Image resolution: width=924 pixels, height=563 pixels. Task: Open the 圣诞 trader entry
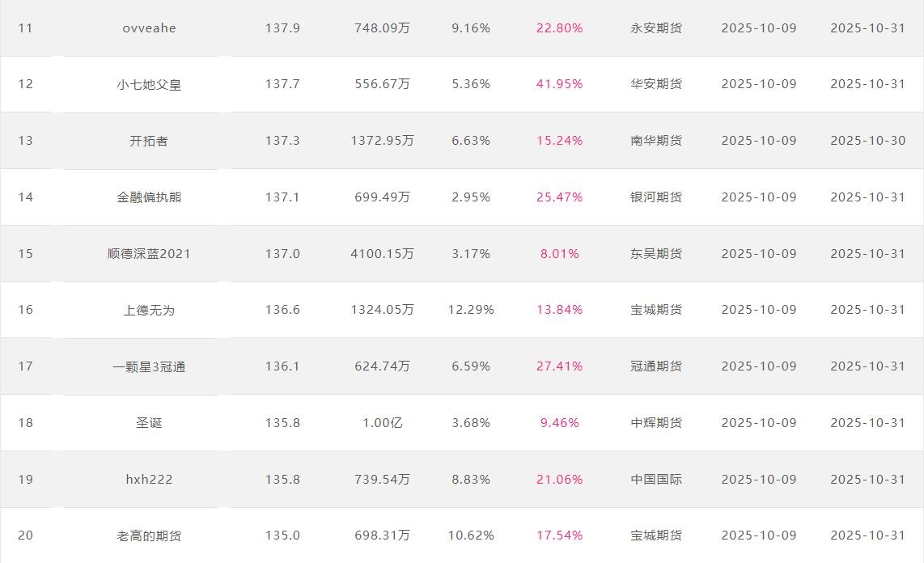[149, 422]
